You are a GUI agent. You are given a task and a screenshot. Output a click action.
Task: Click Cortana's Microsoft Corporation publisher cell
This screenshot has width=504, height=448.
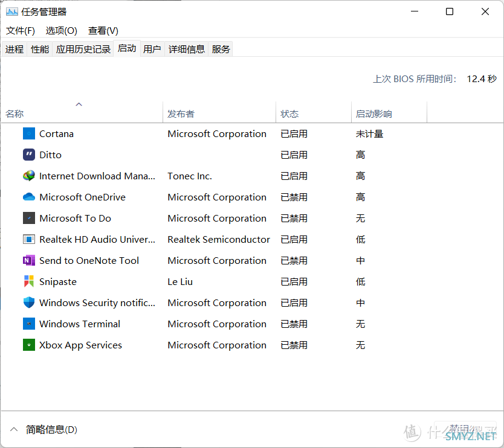217,133
